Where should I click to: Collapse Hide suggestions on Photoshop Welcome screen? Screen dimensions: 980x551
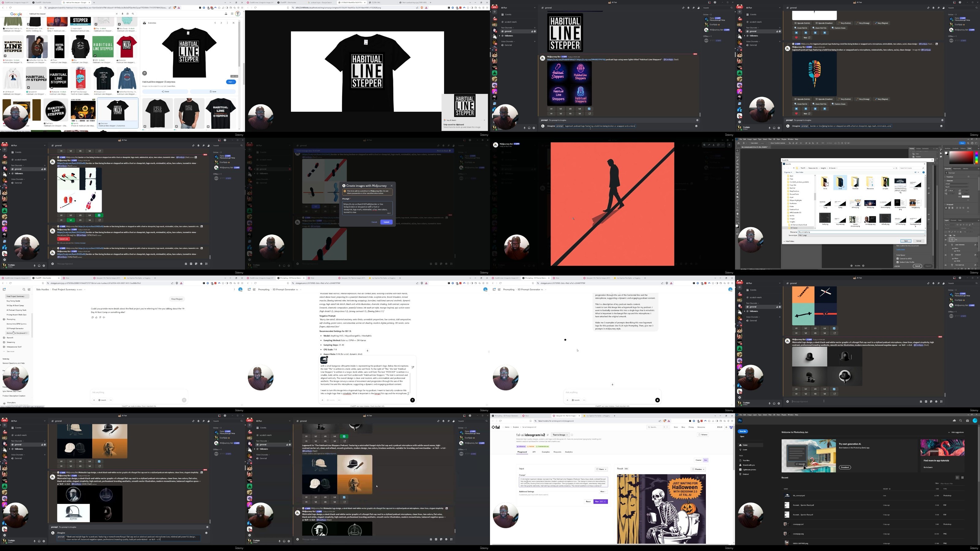[x=956, y=432]
